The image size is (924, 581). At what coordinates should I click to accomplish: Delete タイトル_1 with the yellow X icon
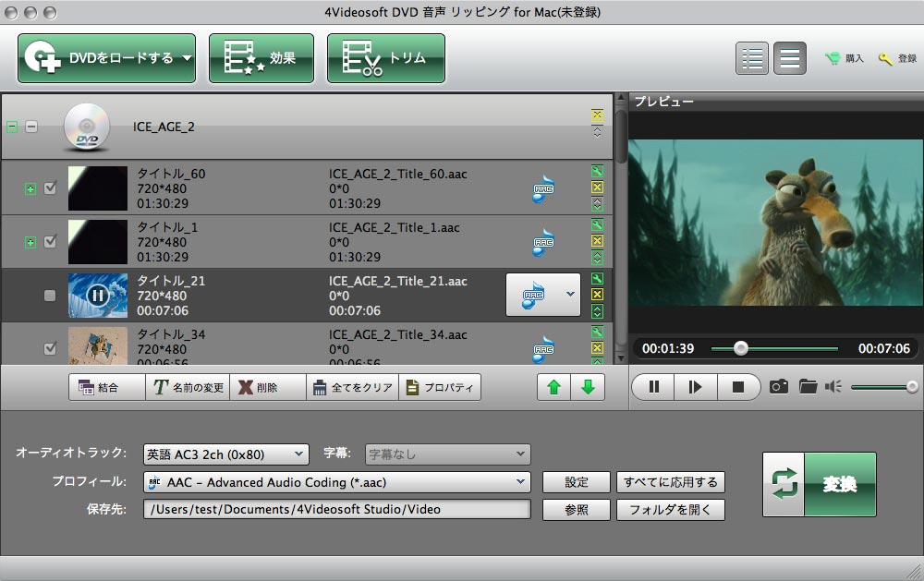click(x=597, y=241)
